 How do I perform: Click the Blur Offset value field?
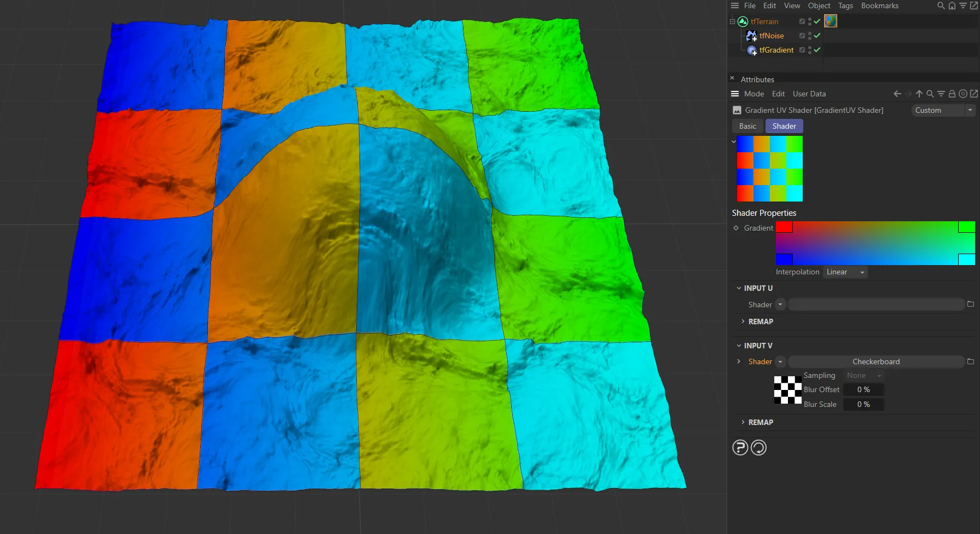863,389
